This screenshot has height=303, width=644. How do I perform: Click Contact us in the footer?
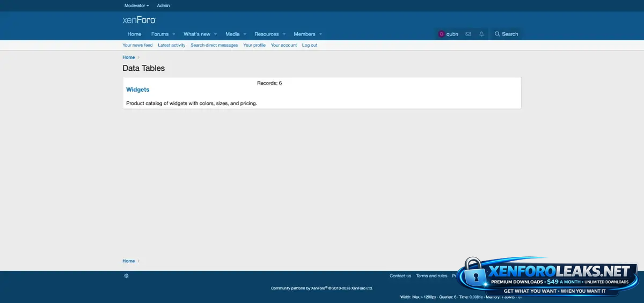[x=400, y=276]
